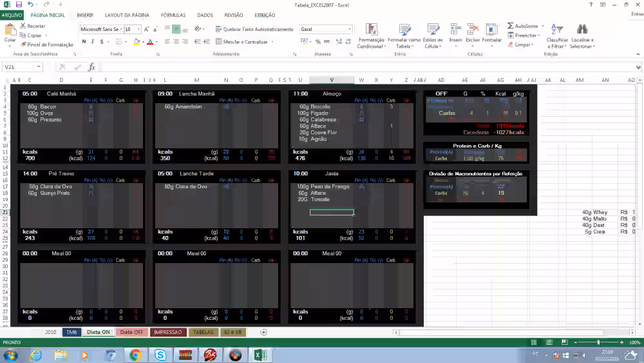This screenshot has width=644, height=363.
Task: Click Recortar cut tool
Action: pyautogui.click(x=32, y=26)
